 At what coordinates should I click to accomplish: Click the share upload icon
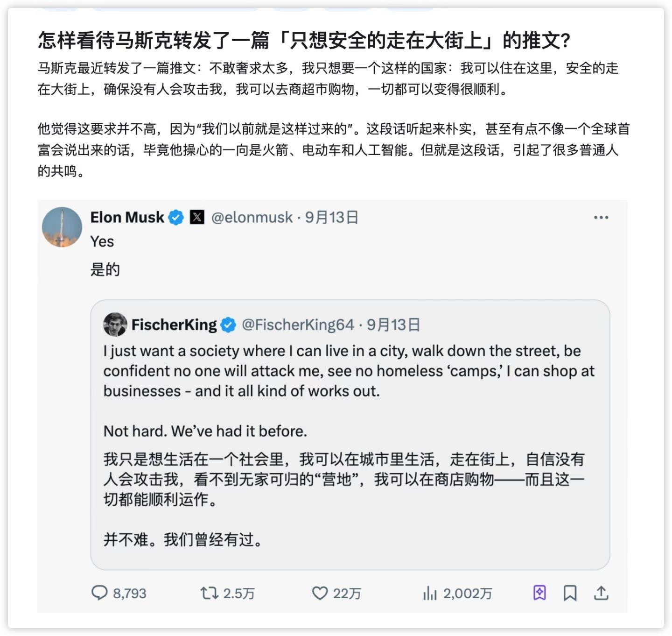pos(601,593)
